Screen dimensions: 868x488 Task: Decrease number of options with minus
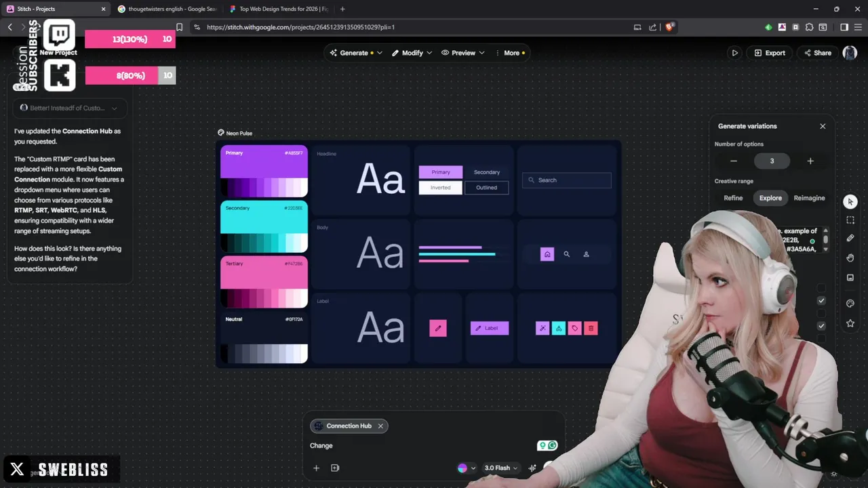tap(733, 161)
